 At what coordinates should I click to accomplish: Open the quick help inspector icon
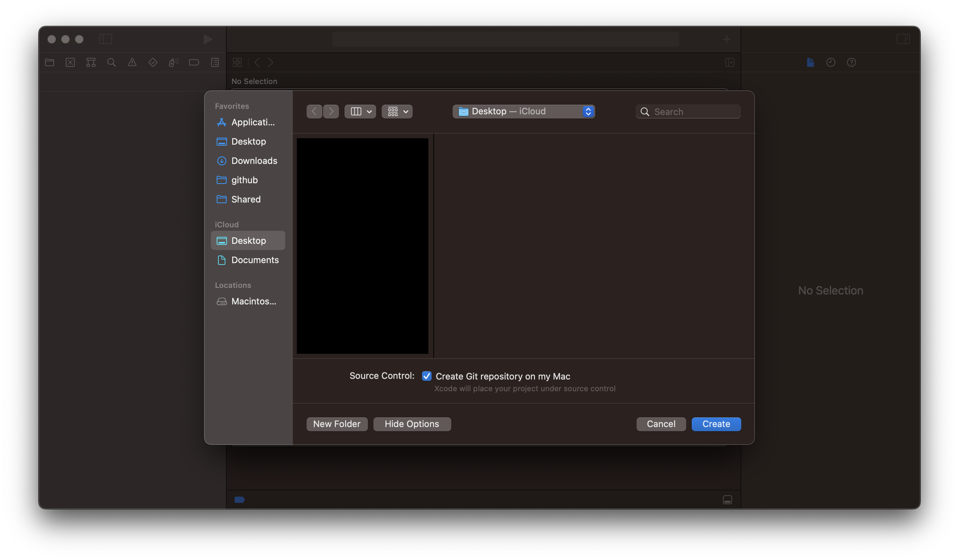point(851,62)
